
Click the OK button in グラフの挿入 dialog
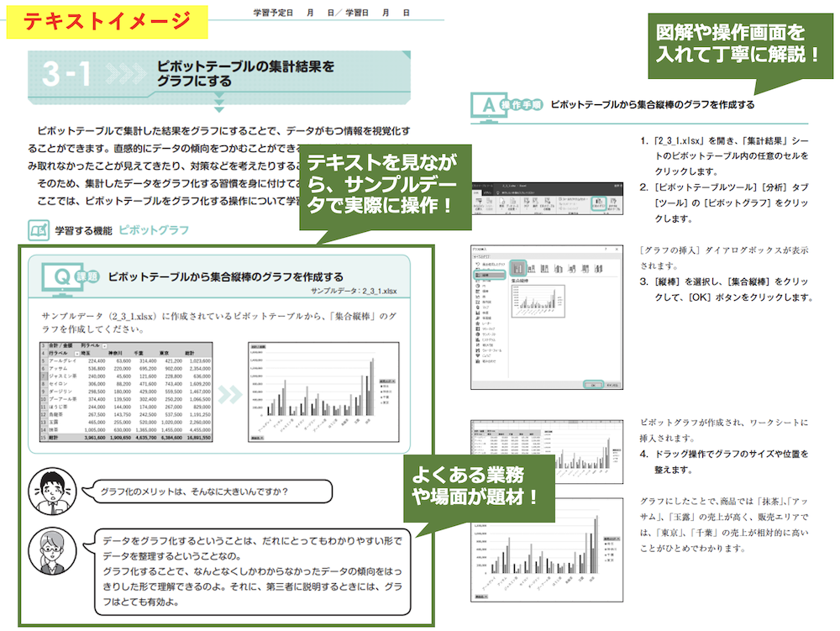tap(593, 385)
